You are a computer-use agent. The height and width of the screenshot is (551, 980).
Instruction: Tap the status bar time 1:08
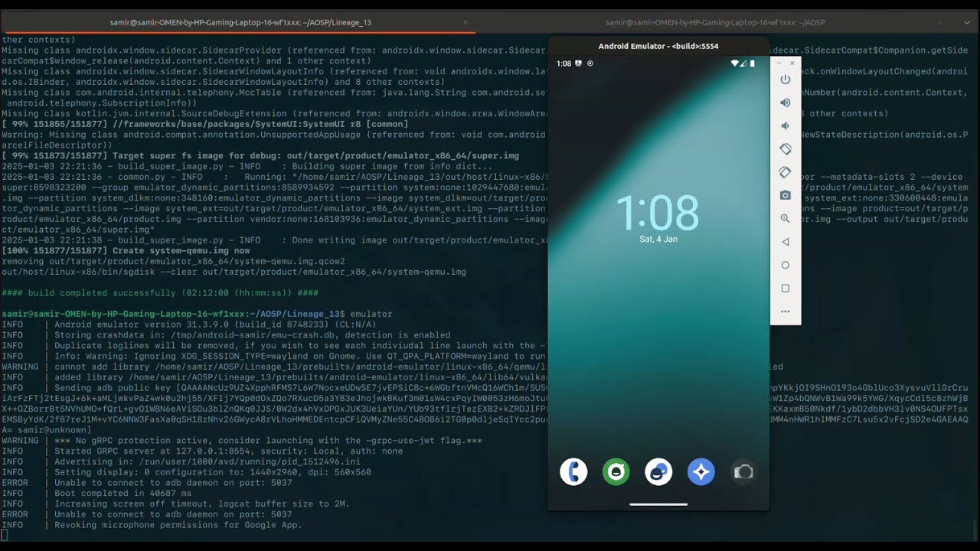[x=563, y=64]
